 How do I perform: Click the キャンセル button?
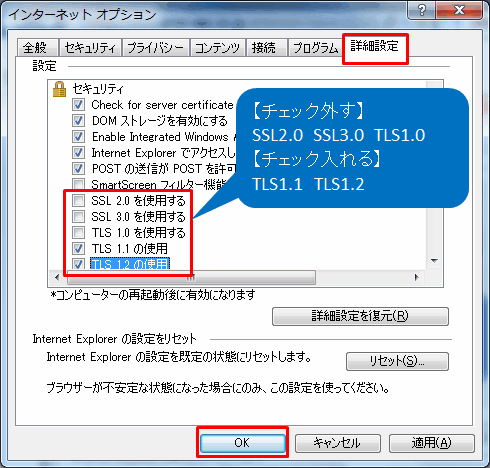click(x=337, y=443)
